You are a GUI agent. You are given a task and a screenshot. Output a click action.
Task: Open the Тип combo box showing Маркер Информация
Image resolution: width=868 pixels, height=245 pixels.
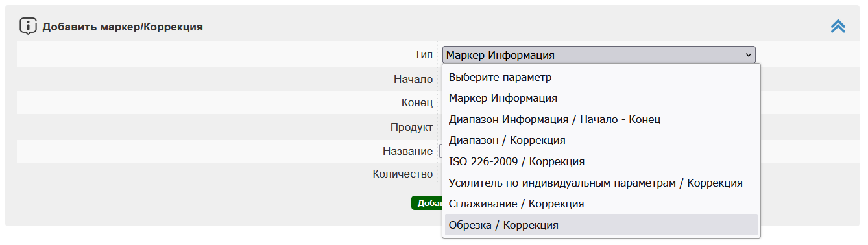tap(599, 55)
